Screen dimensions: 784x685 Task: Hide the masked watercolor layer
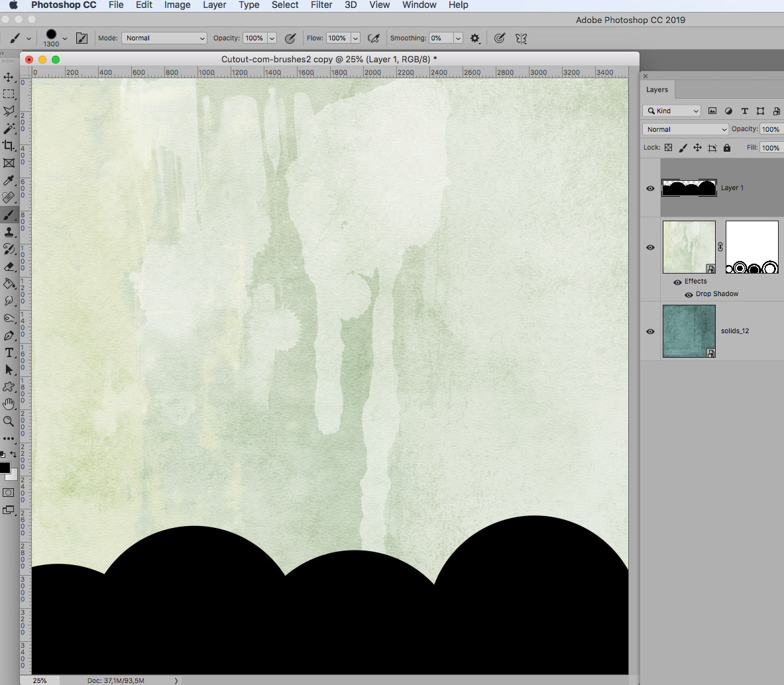click(x=650, y=247)
